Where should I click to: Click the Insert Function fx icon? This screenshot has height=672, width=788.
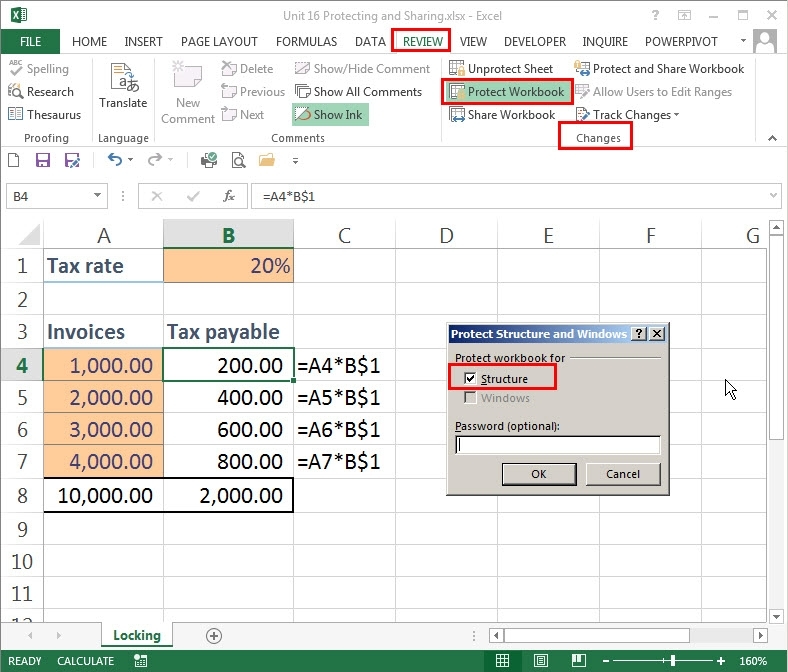pos(229,196)
